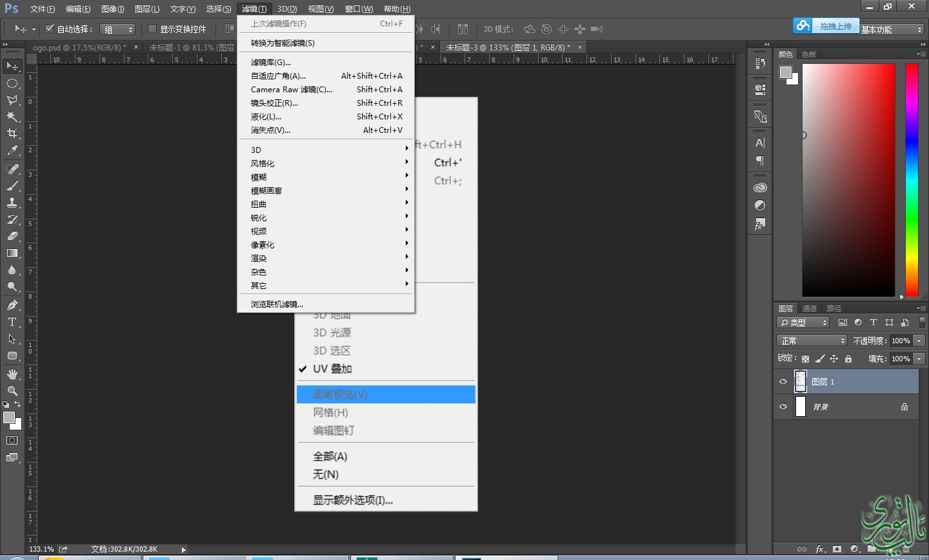Select the Elliptical Marquee tool
Screen dimensions: 929x560
coord(12,83)
